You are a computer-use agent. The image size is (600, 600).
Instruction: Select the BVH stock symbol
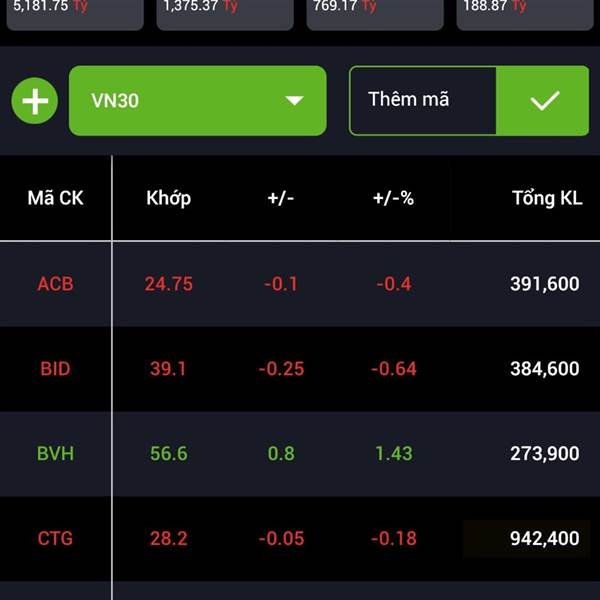click(x=55, y=454)
